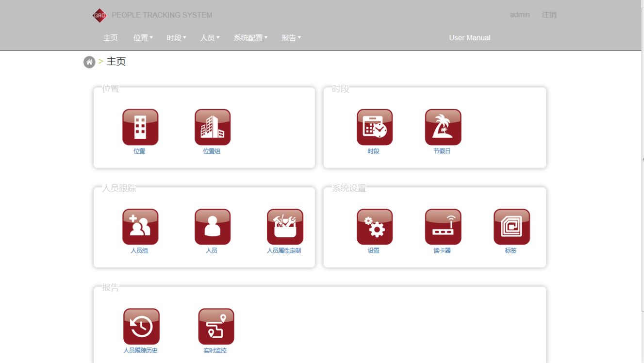Open the 人员属性定制 toolbox icon
This screenshot has height=363, width=644.
click(285, 227)
